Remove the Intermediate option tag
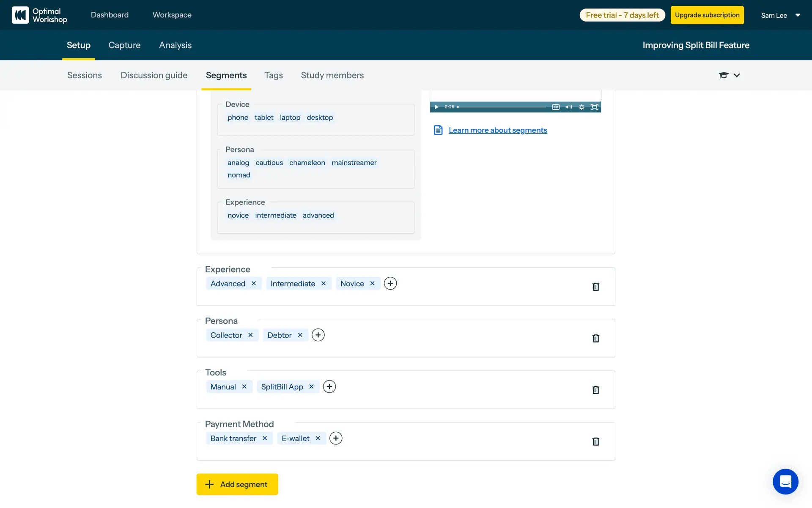Screen dimensions: 812x508 click(x=324, y=283)
